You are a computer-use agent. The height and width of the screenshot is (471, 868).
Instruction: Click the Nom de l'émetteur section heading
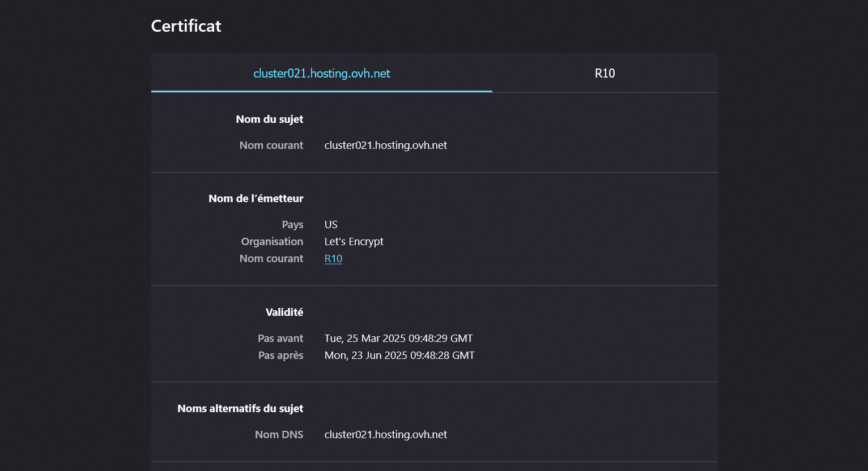[256, 199]
